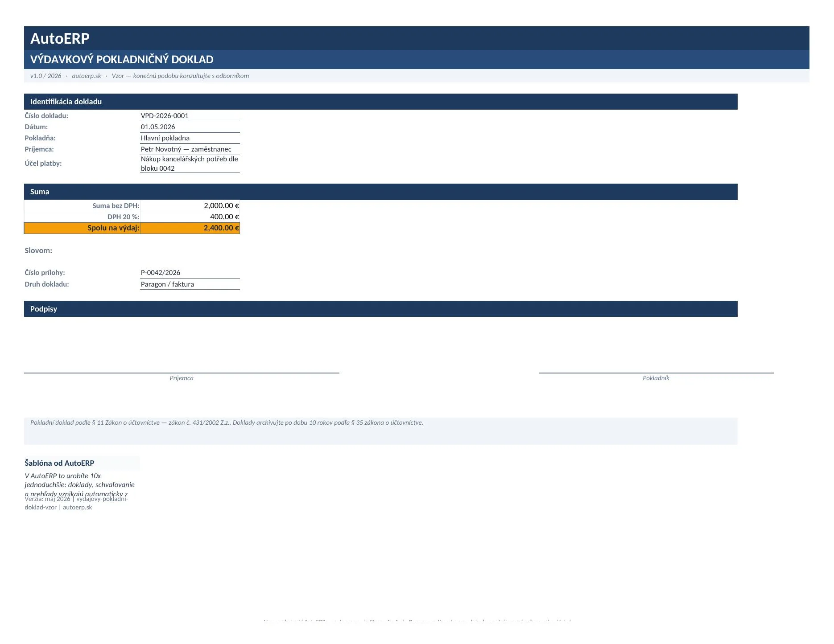
Task: Select the Paragon / faktura field
Action: tap(190, 284)
